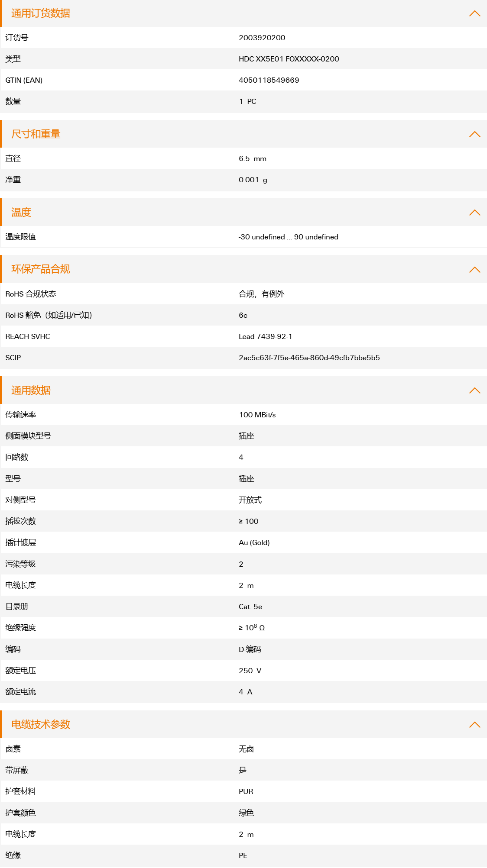Click rated voltage value 250 V
This screenshot has width=487, height=868.
click(250, 671)
